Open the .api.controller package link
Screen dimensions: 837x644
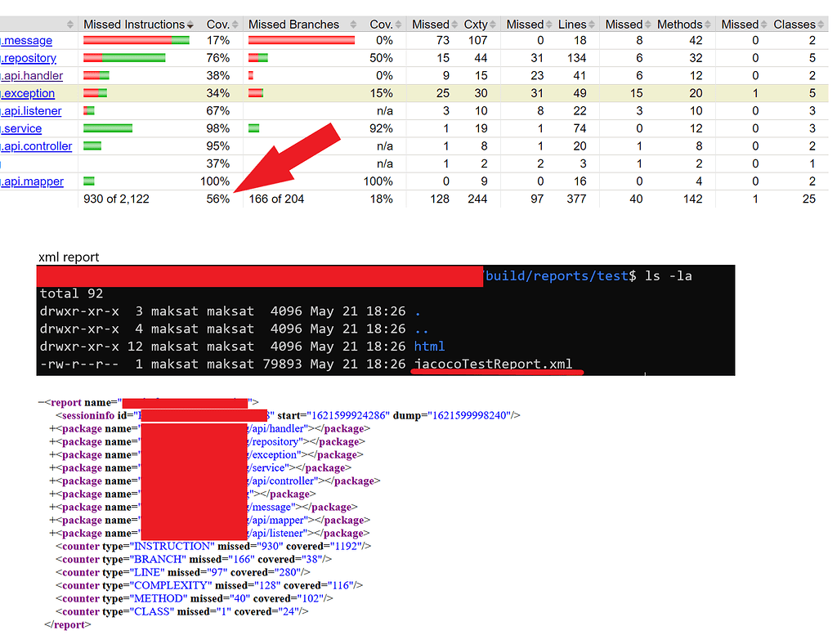pyautogui.click(x=36, y=145)
